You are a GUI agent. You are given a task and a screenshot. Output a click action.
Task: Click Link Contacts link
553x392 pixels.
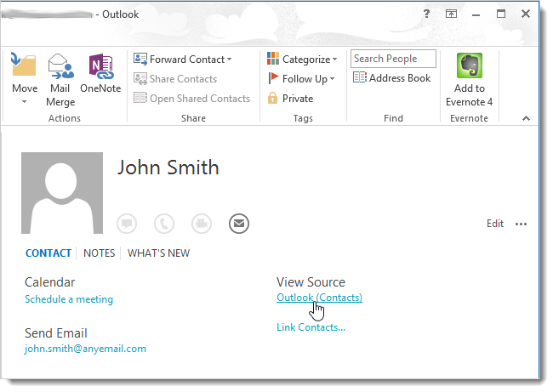[x=311, y=327]
